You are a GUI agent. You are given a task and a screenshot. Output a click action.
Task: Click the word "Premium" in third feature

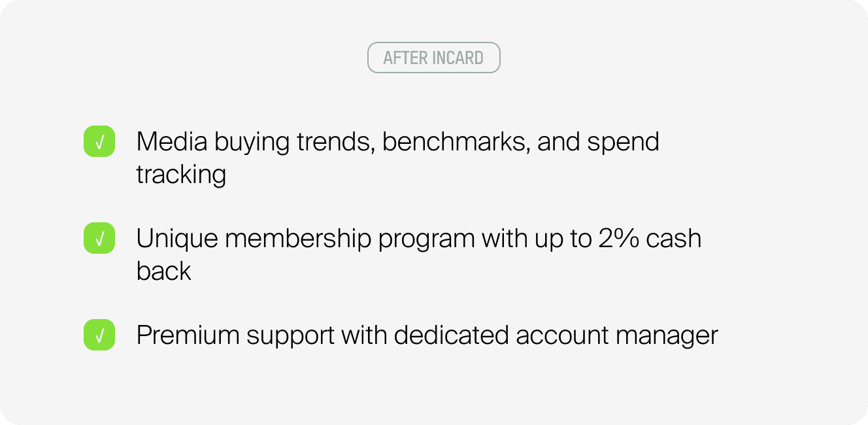point(188,335)
